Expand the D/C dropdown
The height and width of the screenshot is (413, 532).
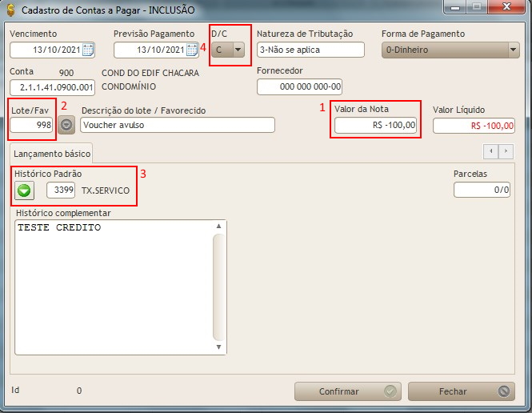(238, 50)
